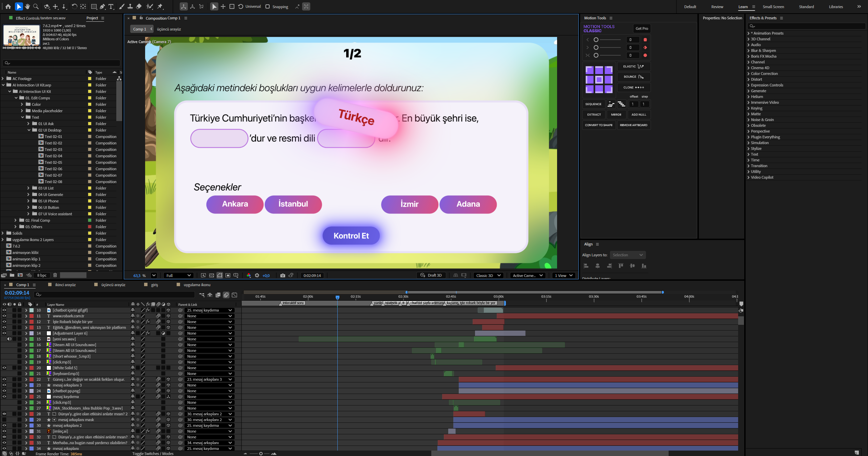Expand the Color Correction effects category
Screen dimensions: 868x456
click(x=749, y=74)
